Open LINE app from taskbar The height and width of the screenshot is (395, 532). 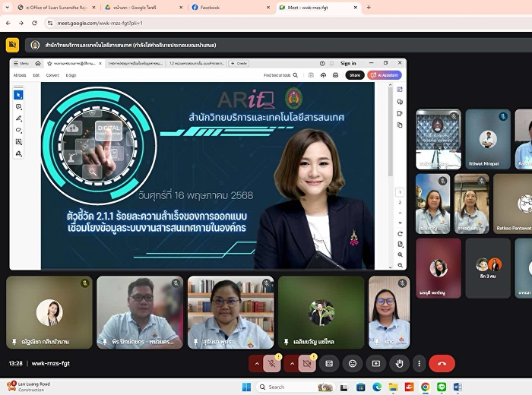pyautogui.click(x=442, y=387)
